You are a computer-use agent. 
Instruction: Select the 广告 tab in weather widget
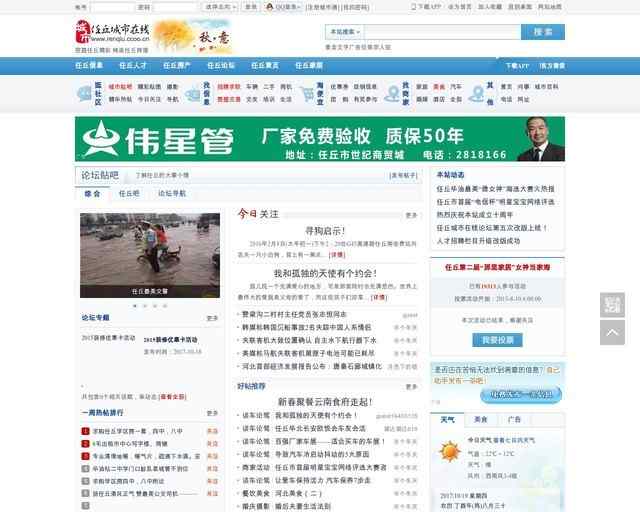[x=514, y=419]
